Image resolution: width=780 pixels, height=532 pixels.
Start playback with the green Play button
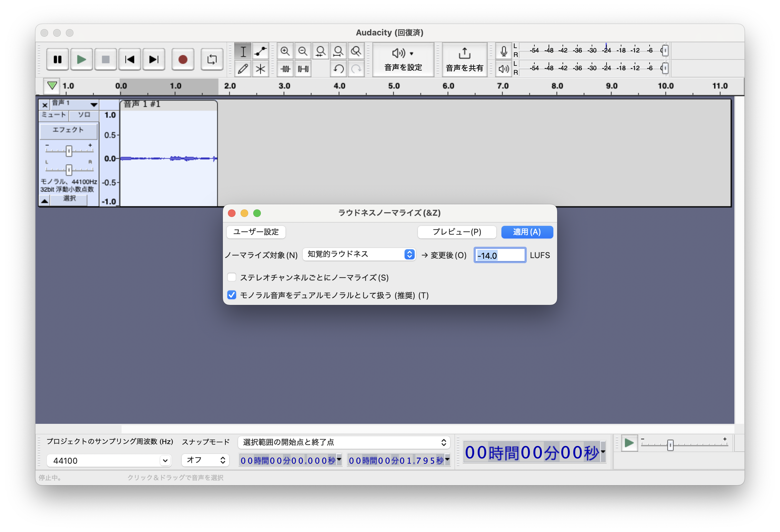(x=82, y=59)
